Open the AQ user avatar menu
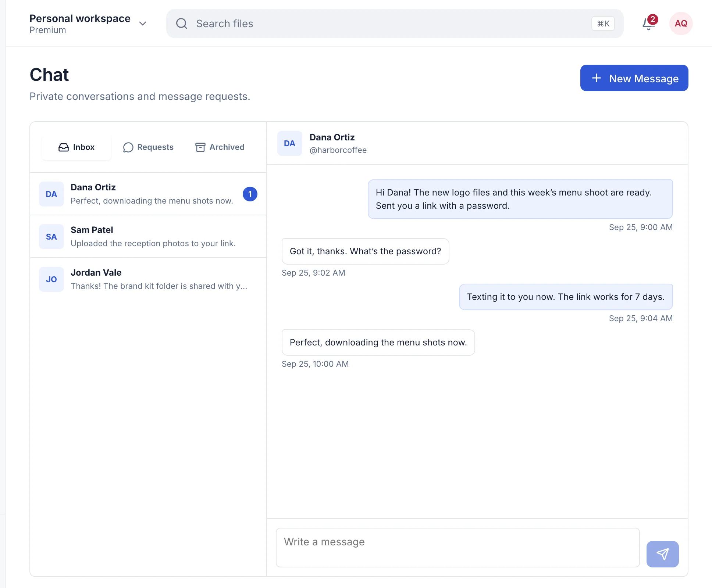The width and height of the screenshot is (712, 588). coord(681,24)
